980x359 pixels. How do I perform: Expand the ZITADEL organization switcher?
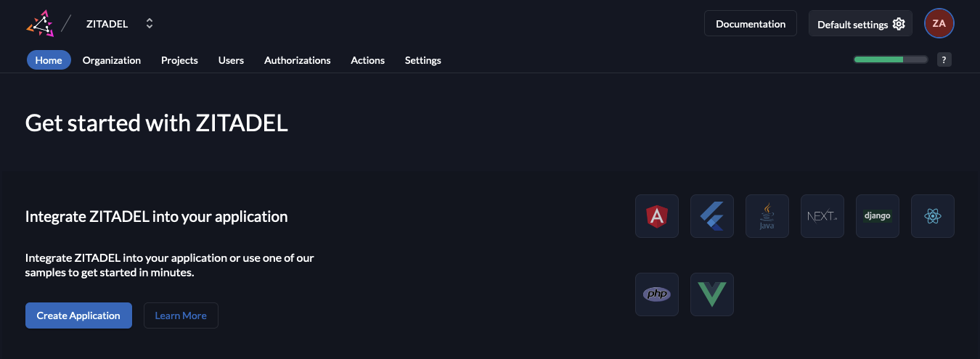coord(149,24)
